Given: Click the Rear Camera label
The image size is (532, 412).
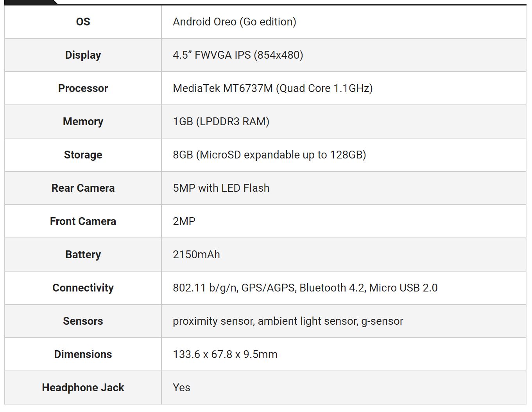Looking at the screenshot, I should 83,188.
